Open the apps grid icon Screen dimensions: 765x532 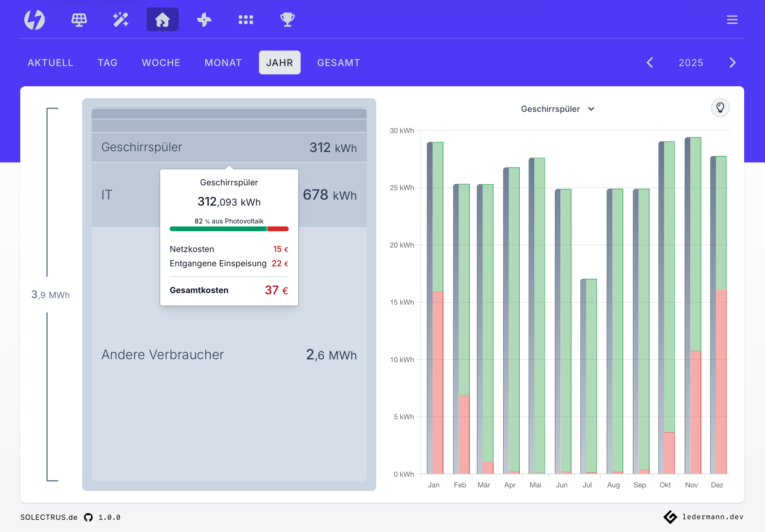(246, 19)
